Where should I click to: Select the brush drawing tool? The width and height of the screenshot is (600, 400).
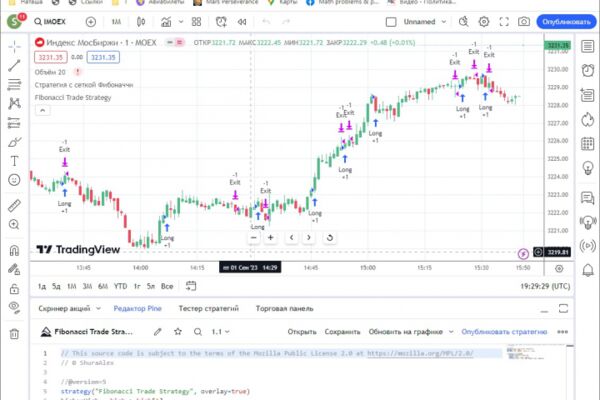15,142
